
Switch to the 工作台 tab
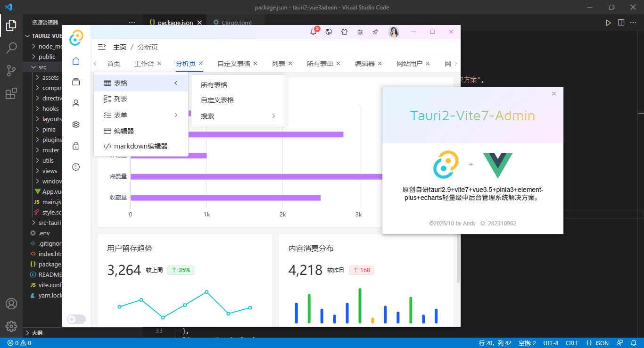click(x=145, y=63)
